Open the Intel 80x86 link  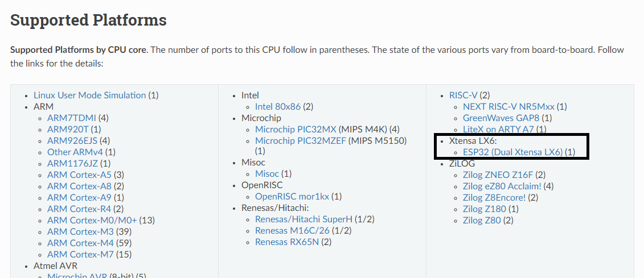tap(278, 107)
